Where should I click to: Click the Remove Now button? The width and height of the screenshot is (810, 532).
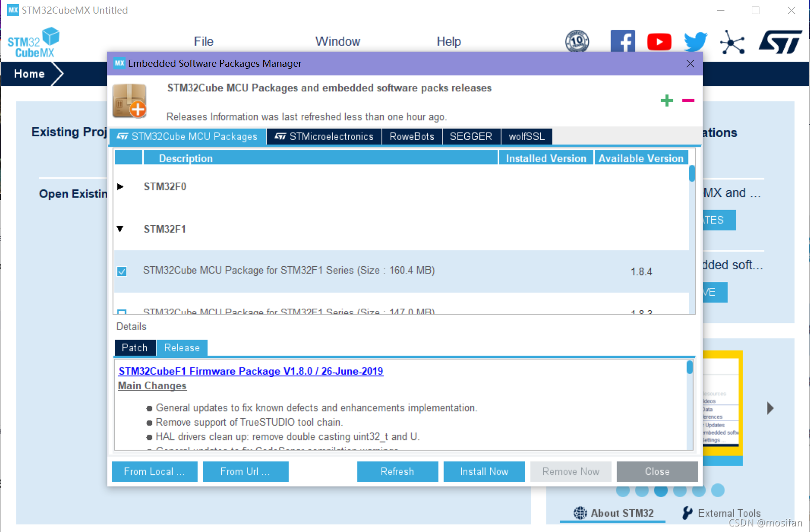coord(571,471)
